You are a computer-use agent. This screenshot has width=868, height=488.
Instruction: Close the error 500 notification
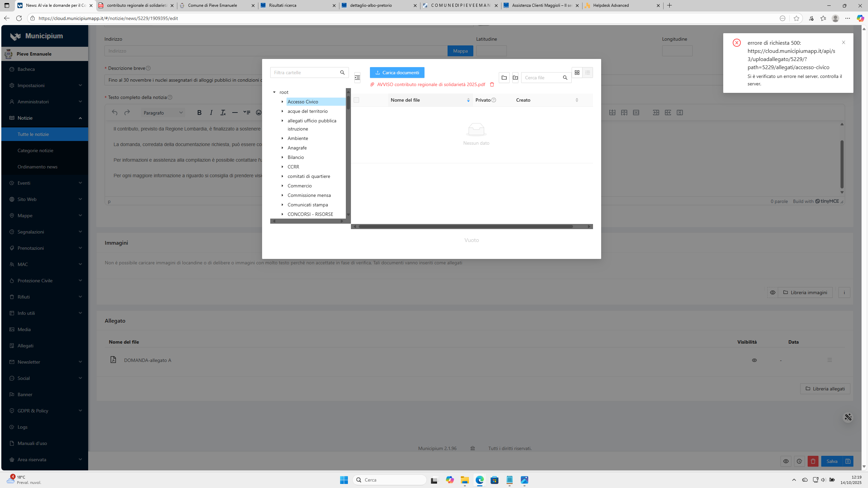[844, 43]
